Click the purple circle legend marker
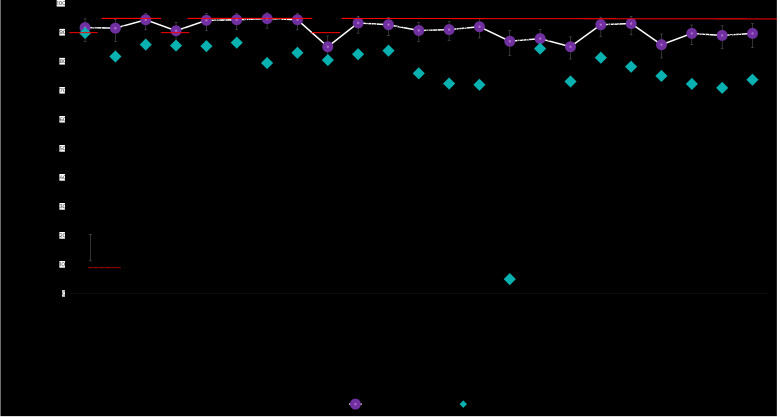Image resolution: width=780 pixels, height=417 pixels. (x=355, y=404)
